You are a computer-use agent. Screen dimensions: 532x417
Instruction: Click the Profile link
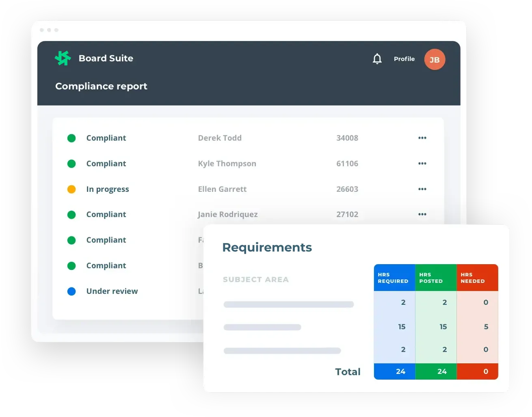coord(404,59)
